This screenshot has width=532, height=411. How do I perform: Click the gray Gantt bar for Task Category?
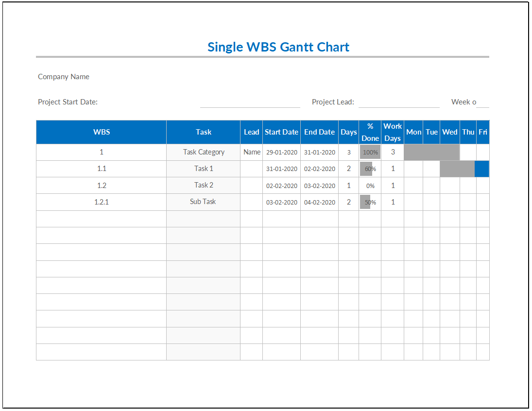pos(432,152)
